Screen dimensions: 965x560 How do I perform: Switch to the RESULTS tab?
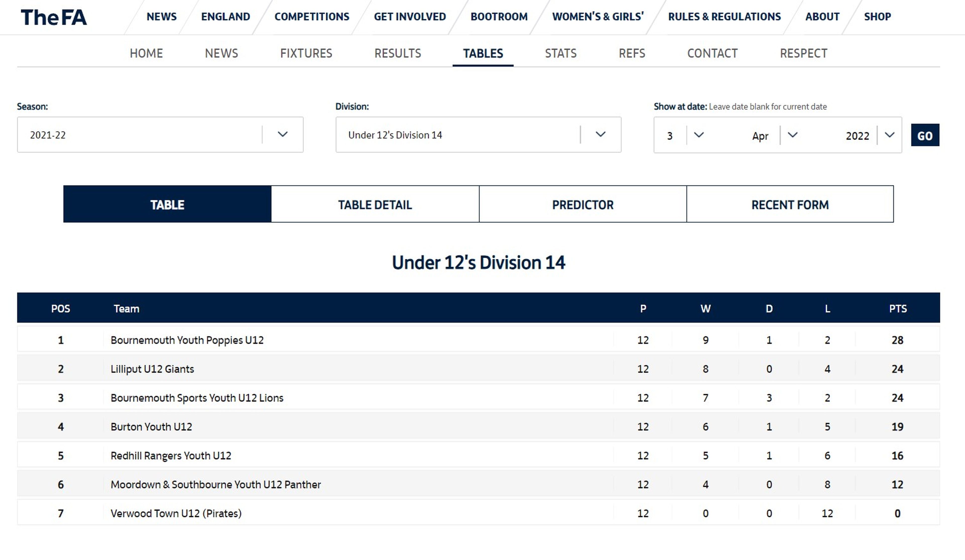tap(398, 53)
